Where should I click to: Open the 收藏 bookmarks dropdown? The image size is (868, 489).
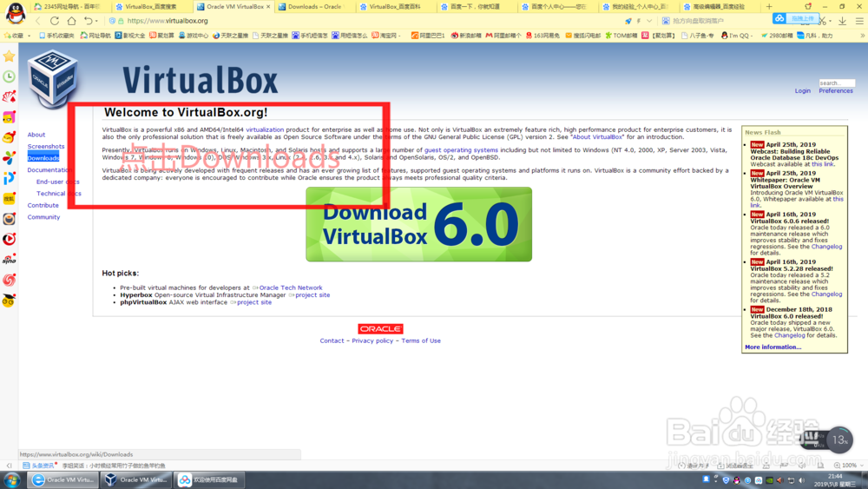[17, 36]
